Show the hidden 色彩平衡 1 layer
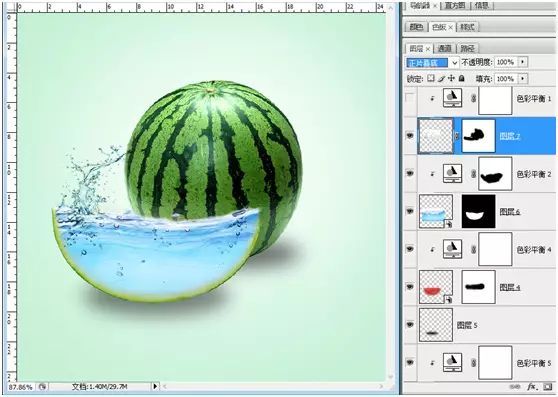The height and width of the screenshot is (397, 558). [410, 98]
